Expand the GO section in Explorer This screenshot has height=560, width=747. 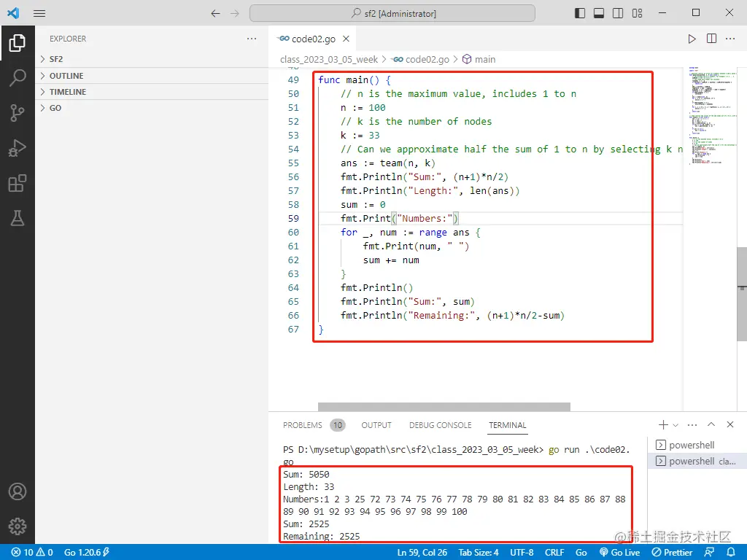pyautogui.click(x=152, y=108)
